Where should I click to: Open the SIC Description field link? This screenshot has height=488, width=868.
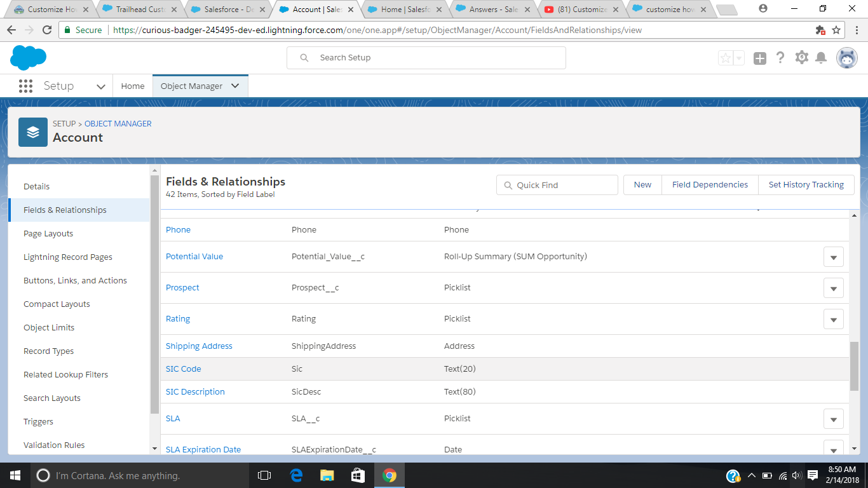[195, 392]
